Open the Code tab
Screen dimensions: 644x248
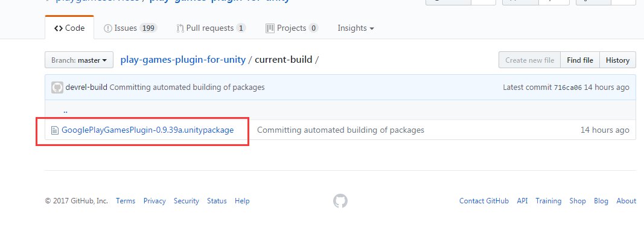(x=69, y=28)
